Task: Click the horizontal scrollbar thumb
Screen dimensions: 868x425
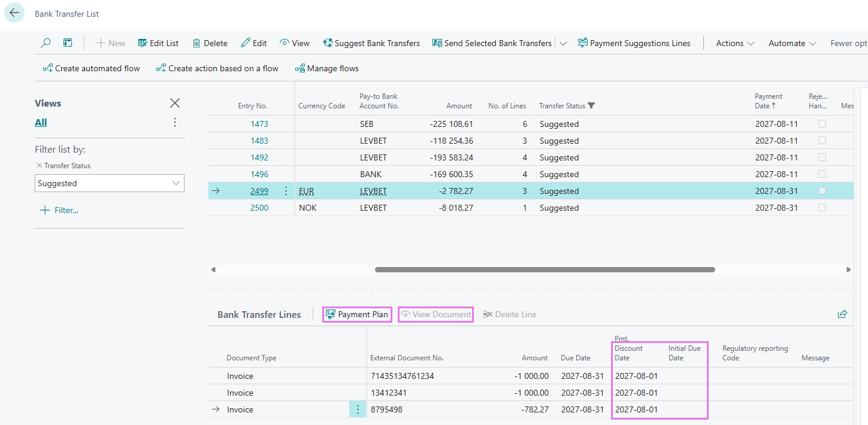Action: pyautogui.click(x=545, y=269)
